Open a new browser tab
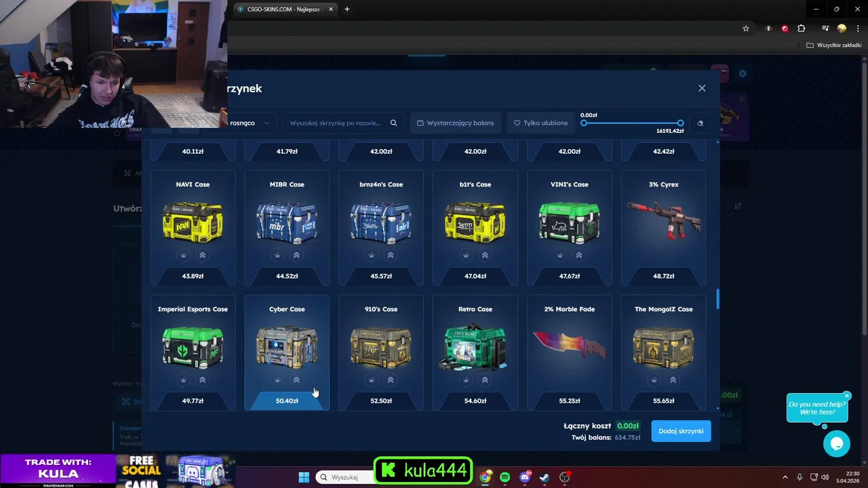The image size is (868, 488). point(347,9)
